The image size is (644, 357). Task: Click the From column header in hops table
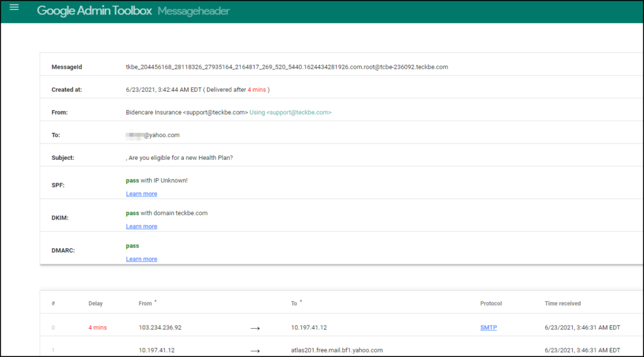[145, 303]
